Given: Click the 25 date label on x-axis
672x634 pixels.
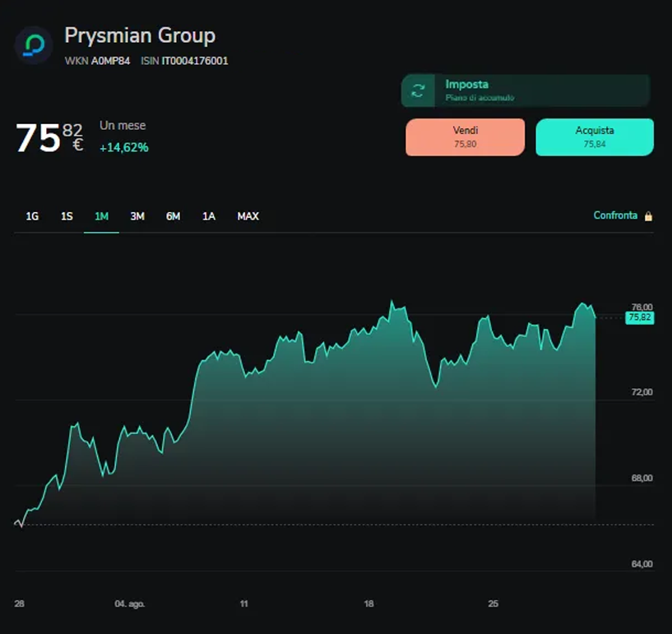Looking at the screenshot, I should (494, 604).
